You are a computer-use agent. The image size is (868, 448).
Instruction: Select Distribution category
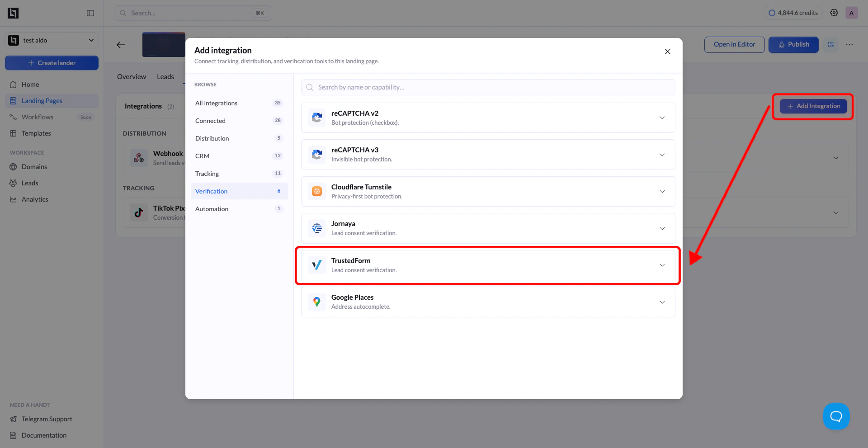click(239, 138)
